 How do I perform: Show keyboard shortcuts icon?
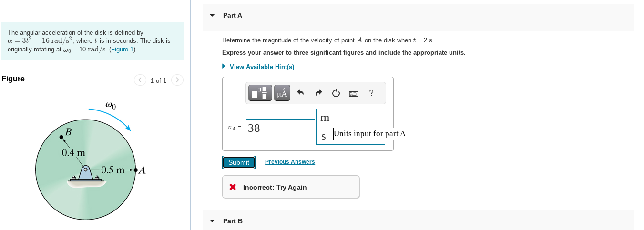point(354,94)
